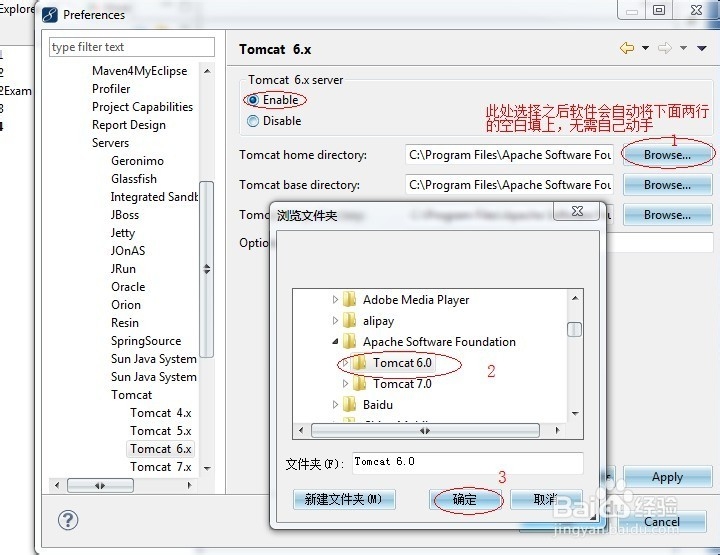
Task: Click Browse for Tomcat home directory
Action: (667, 155)
